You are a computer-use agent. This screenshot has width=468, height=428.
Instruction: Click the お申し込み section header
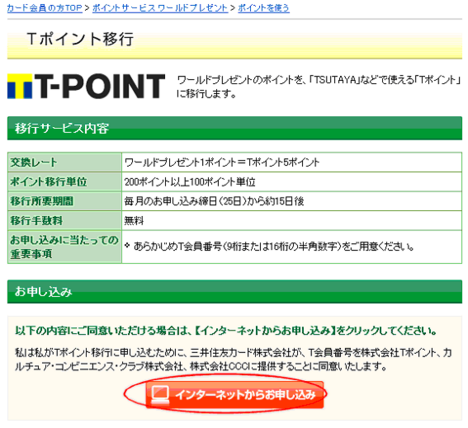pos(235,292)
